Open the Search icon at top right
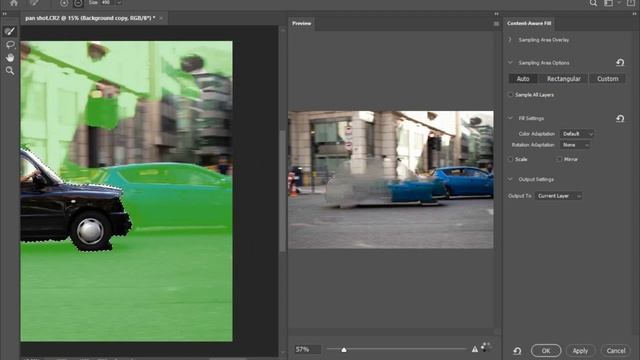Screen dimensions: 640x360 pos(593,3)
